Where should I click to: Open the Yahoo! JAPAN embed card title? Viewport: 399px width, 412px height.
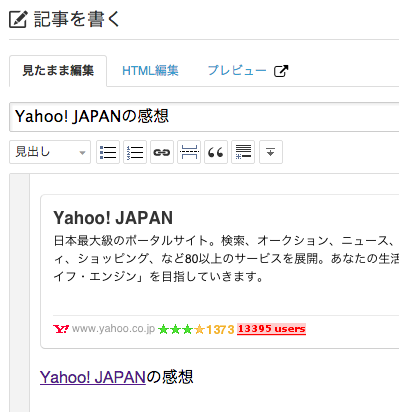pos(113,218)
